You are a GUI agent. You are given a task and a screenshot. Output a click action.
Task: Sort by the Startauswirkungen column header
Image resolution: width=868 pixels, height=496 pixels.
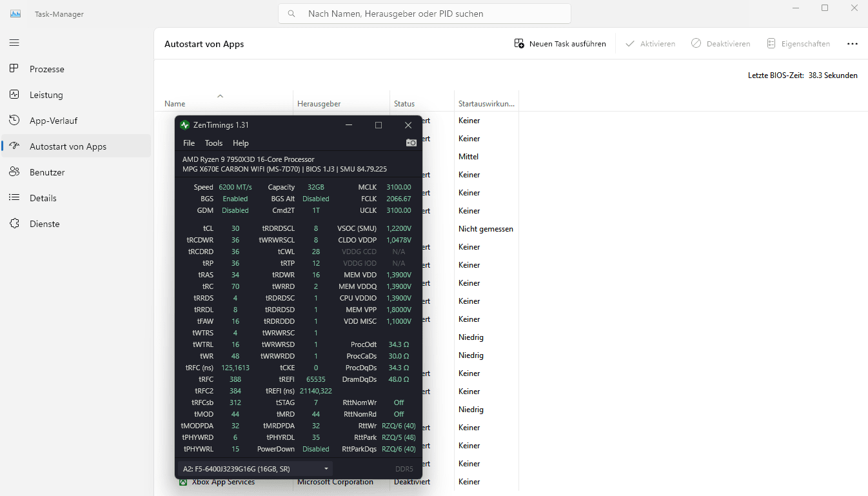point(486,103)
